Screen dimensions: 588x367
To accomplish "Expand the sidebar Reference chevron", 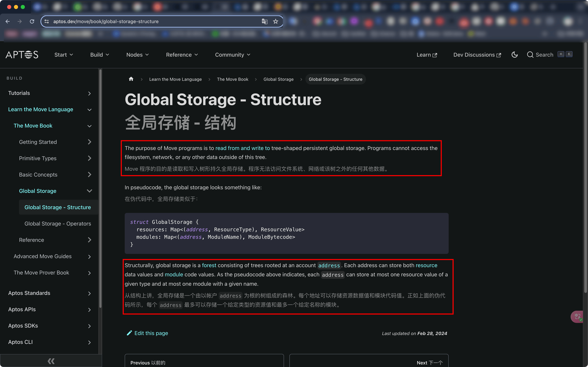I will [x=89, y=240].
